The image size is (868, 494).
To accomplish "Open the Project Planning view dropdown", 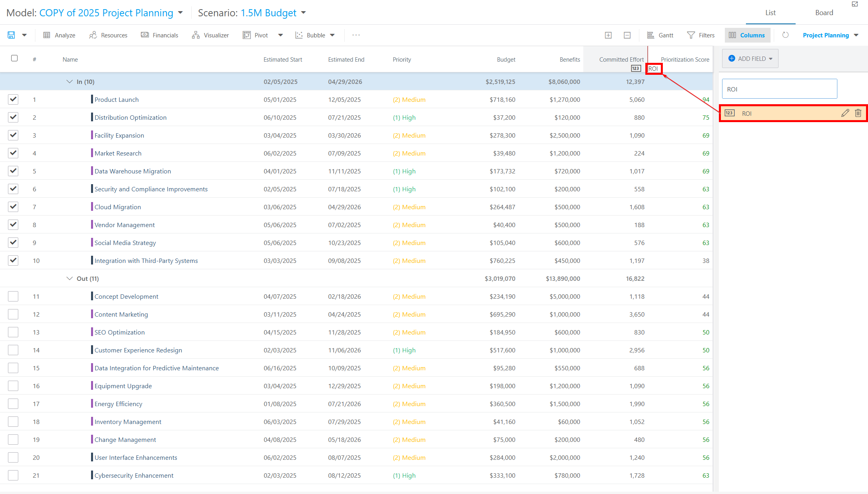I will coord(831,35).
